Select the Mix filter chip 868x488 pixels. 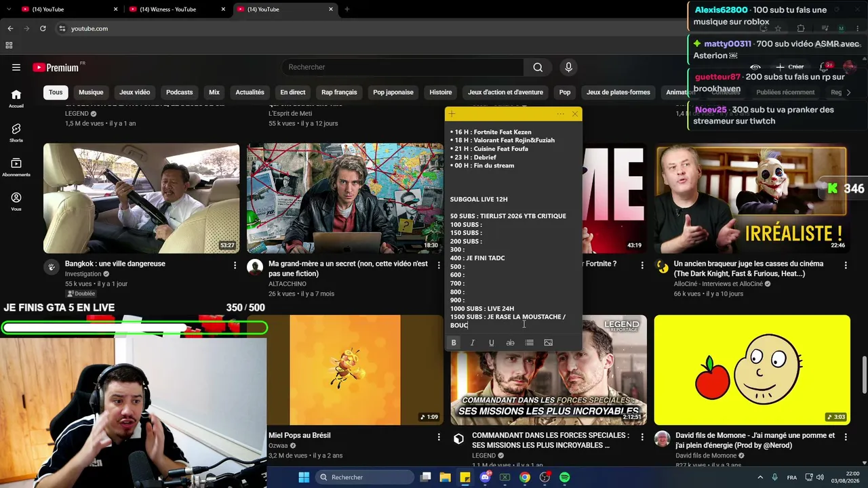(x=214, y=92)
